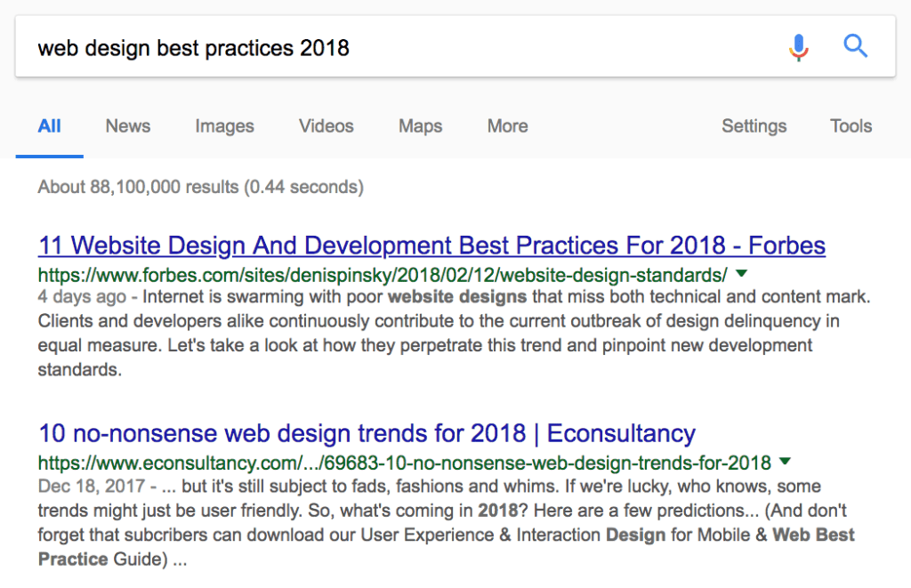Select the All results tab
Image resolution: width=911 pixels, height=588 pixels.
(50, 126)
